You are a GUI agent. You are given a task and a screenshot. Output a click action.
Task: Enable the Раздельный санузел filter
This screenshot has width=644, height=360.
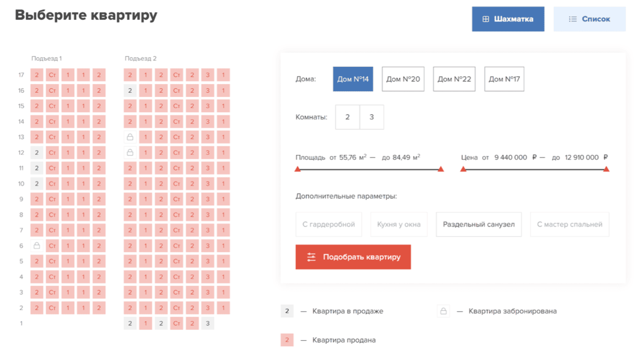(479, 224)
